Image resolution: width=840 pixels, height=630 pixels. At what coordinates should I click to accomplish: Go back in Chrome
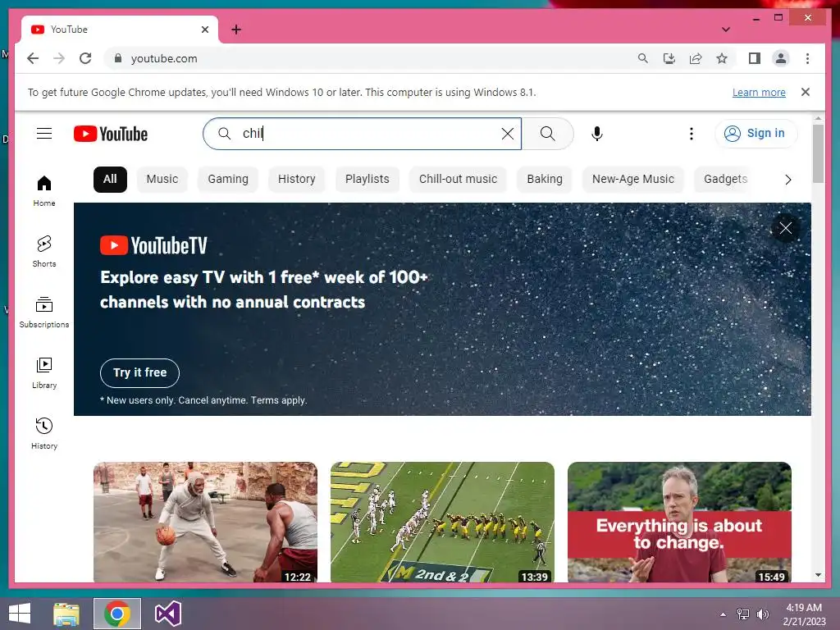33,58
